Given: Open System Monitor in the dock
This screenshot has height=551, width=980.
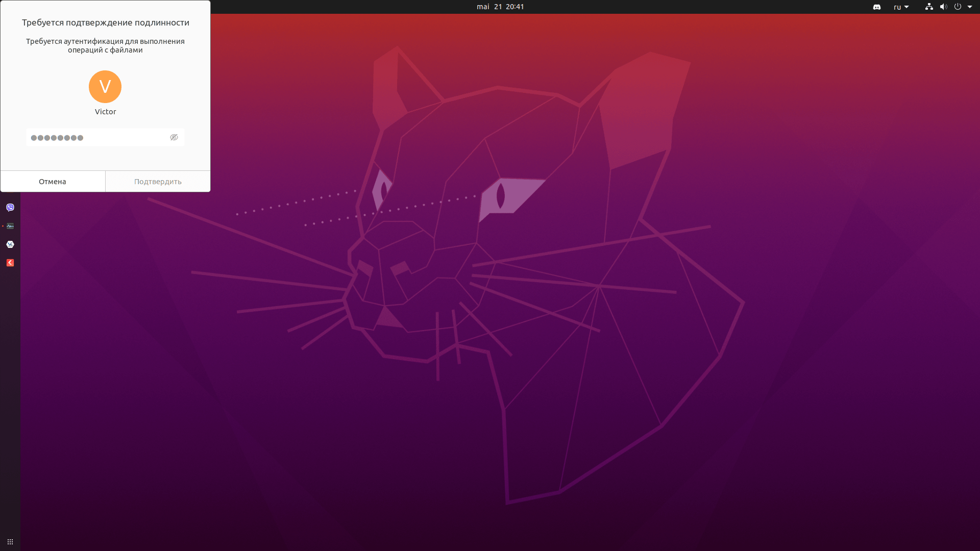Looking at the screenshot, I should point(10,226).
